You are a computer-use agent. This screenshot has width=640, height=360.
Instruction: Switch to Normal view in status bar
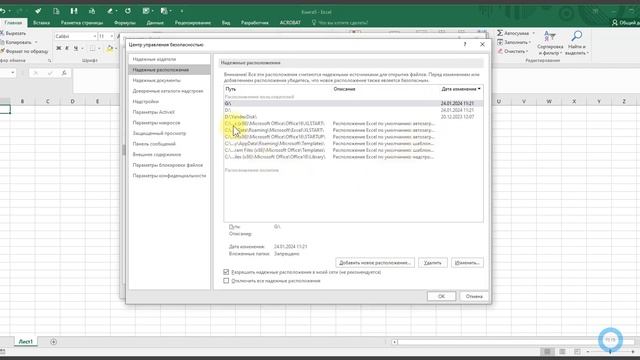coord(547,351)
